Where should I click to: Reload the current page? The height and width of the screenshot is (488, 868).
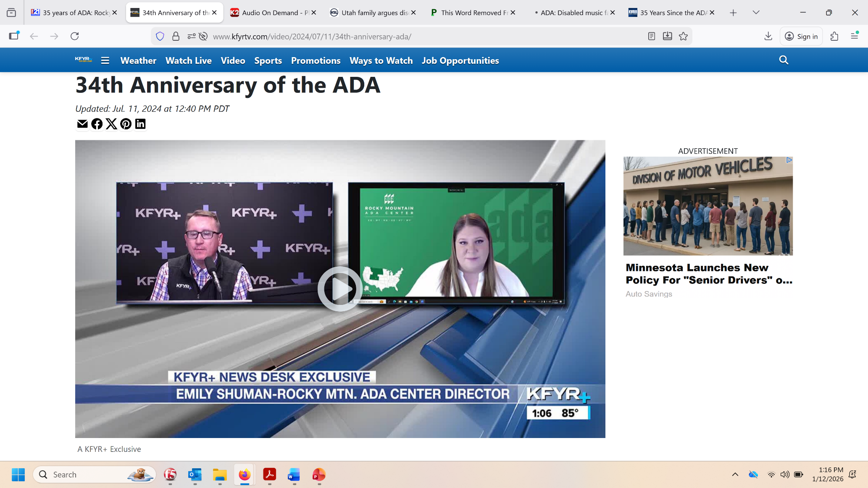point(75,36)
